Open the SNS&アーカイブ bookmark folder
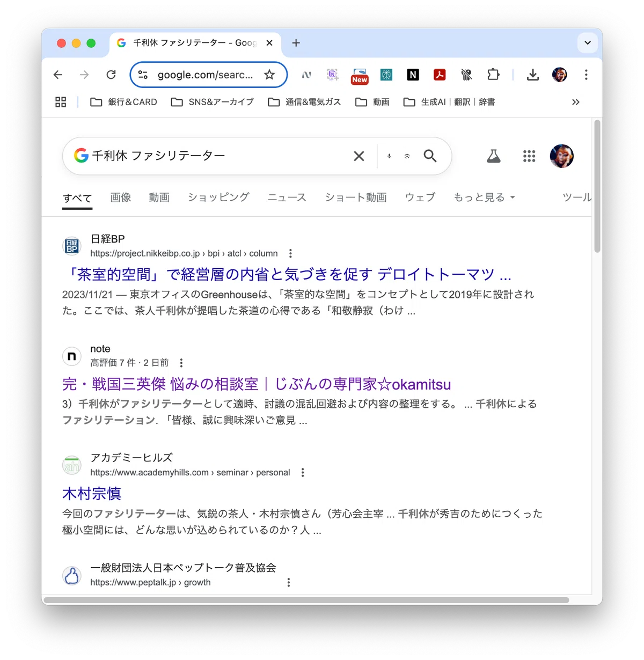 pyautogui.click(x=213, y=102)
